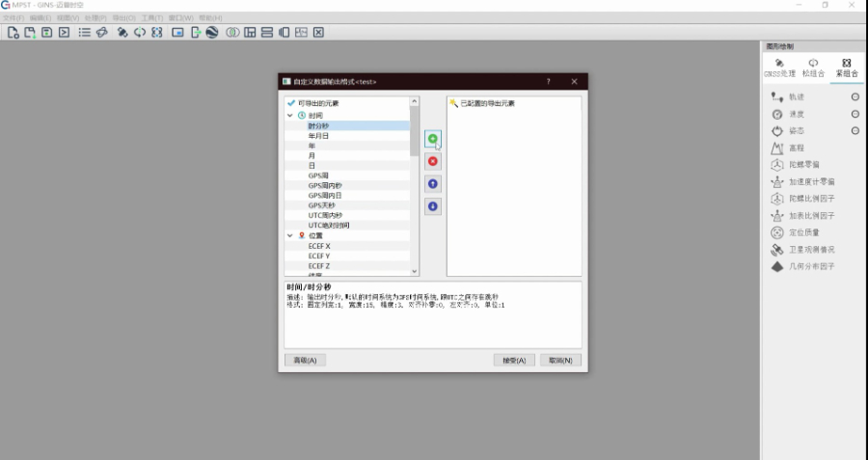Click the 卫星观测情况 satellite icon
Screen dimensions: 868x460
[777, 250]
